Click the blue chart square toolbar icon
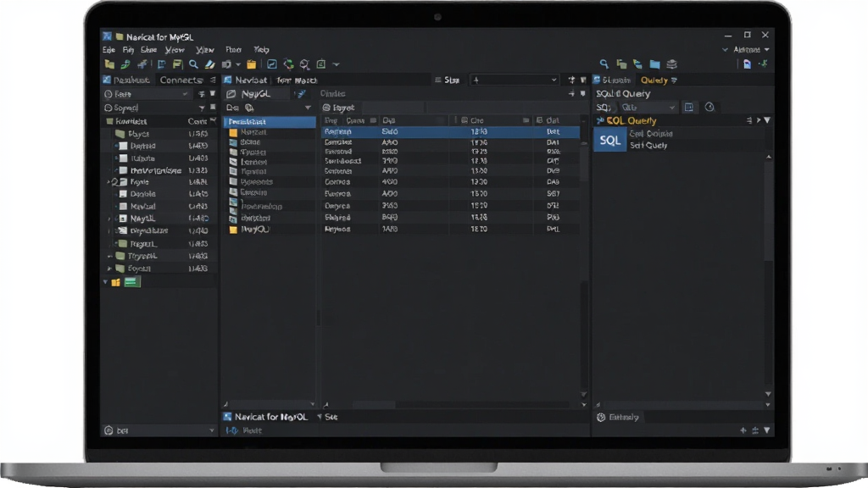This screenshot has width=868, height=488. 272,64
